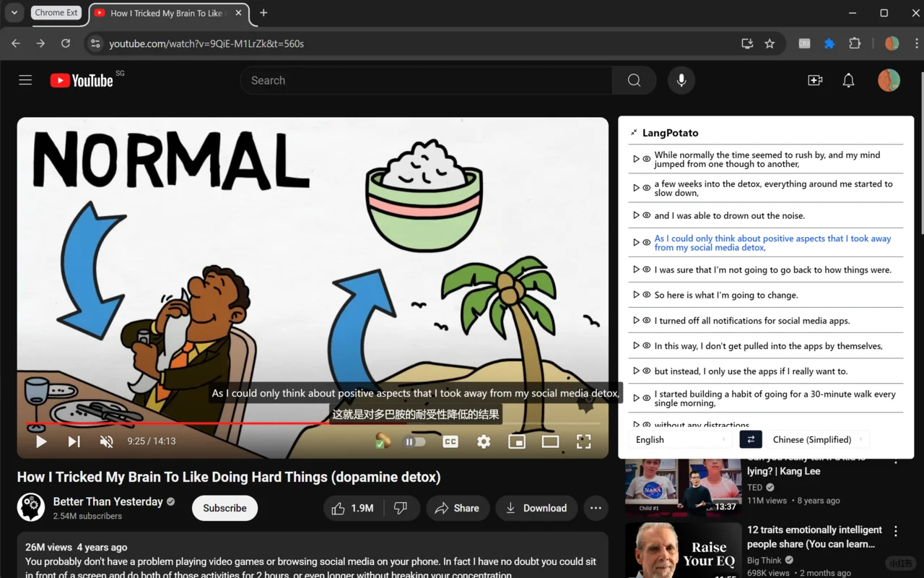Toggle the eye for "As I could only think"
Viewport: 924px width, 578px height.
[647, 243]
